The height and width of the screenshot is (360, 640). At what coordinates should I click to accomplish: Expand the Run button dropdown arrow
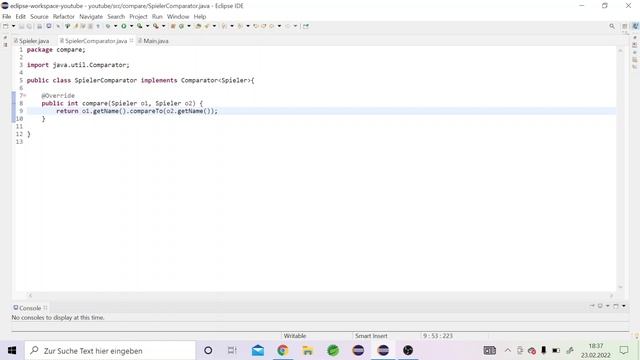pyautogui.click(x=131, y=26)
